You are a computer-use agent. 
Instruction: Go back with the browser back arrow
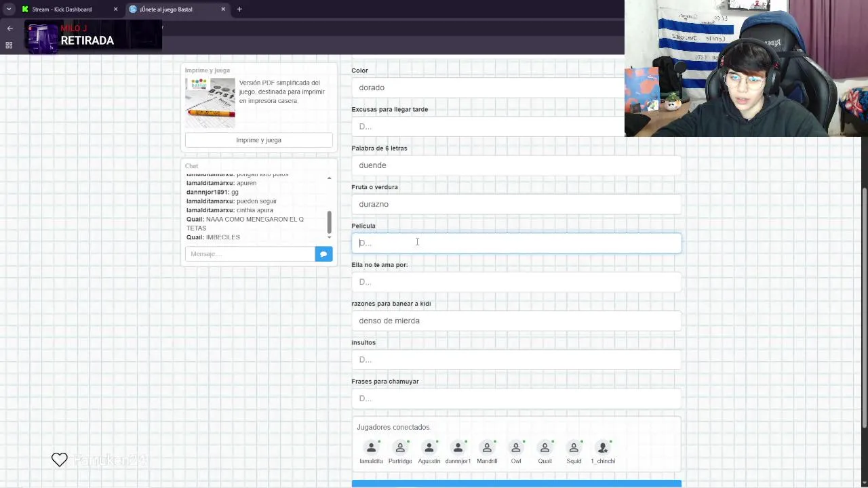(x=9, y=28)
